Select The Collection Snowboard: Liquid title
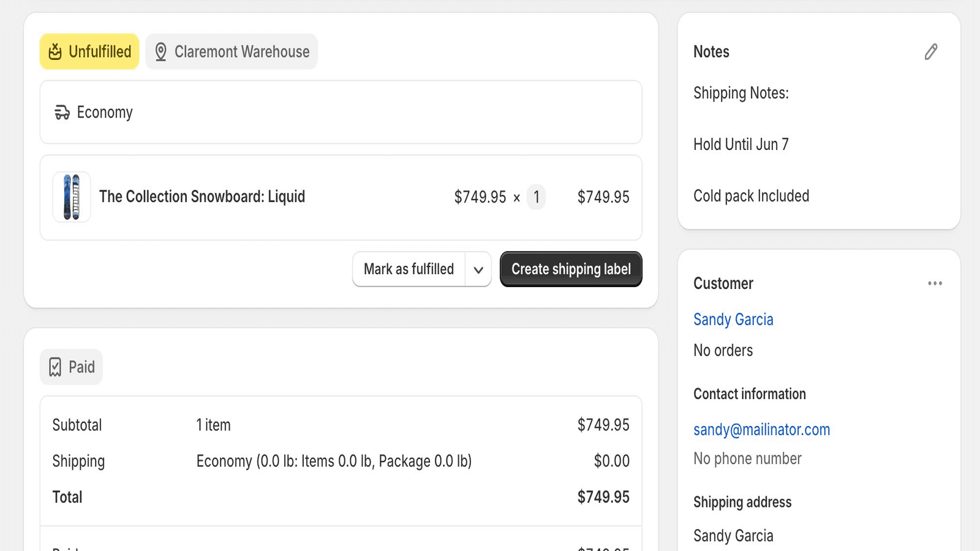 click(x=202, y=197)
